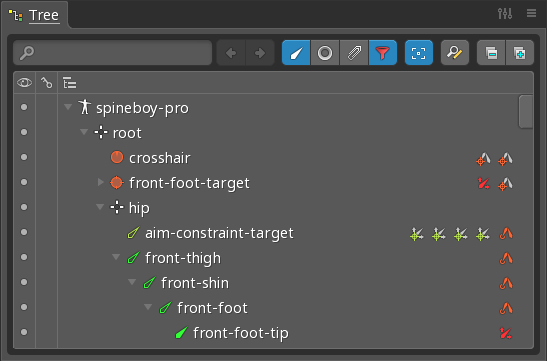547x361 pixels.
Task: Collapse all tree nodes button
Action: click(491, 53)
